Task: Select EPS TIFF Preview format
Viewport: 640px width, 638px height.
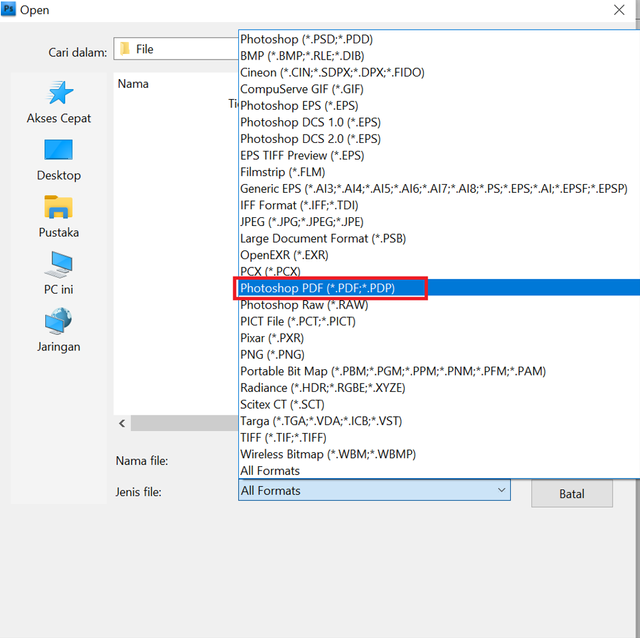Action: [439, 155]
